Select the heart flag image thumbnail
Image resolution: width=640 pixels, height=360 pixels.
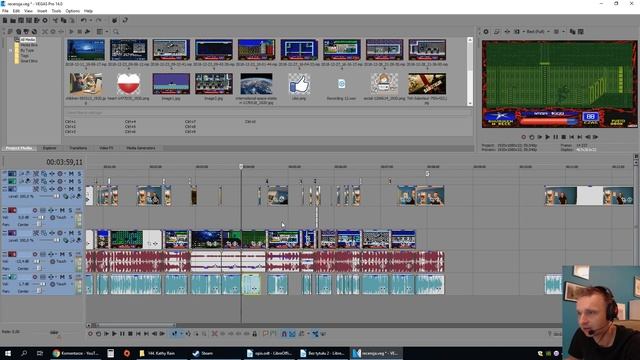click(129, 84)
